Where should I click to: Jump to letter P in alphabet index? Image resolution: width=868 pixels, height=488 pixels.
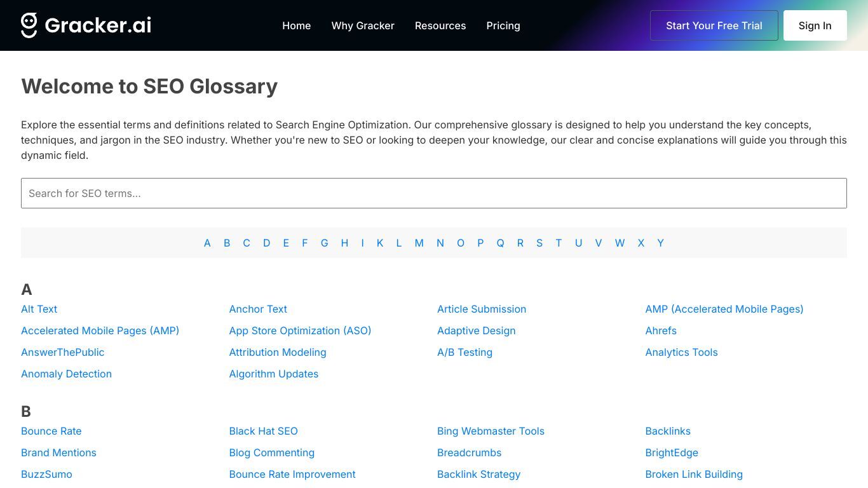pyautogui.click(x=480, y=243)
